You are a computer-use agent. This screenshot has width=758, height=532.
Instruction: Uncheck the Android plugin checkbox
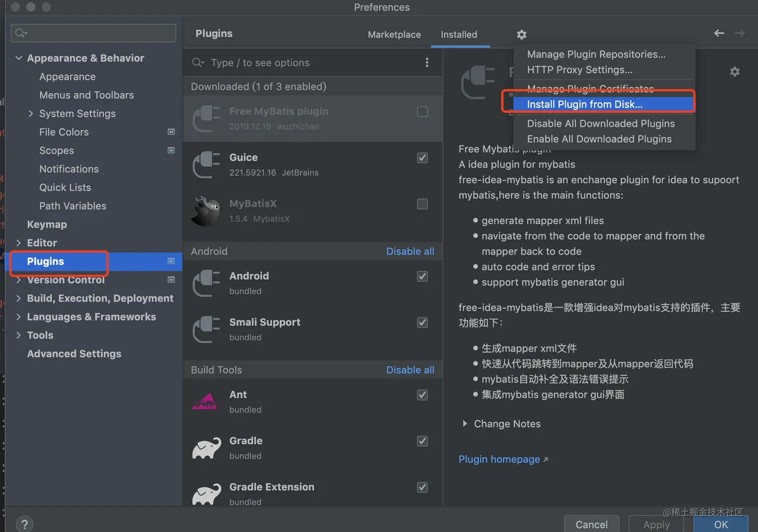tap(423, 276)
